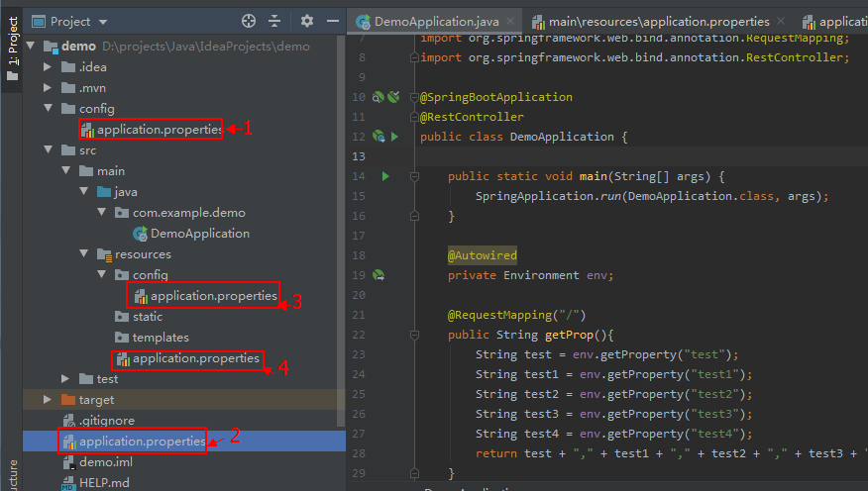Toggle the import fold marker on line 8
Viewport: 868px width, 491px height.
(414, 57)
